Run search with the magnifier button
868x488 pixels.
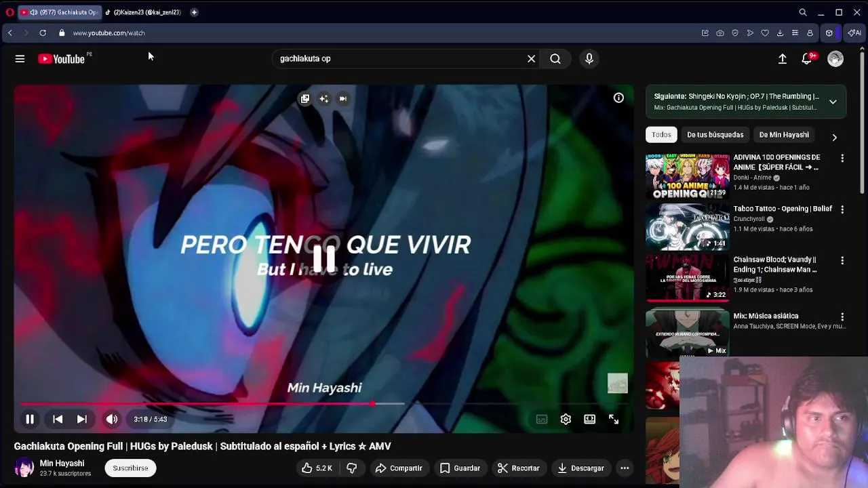555,59
